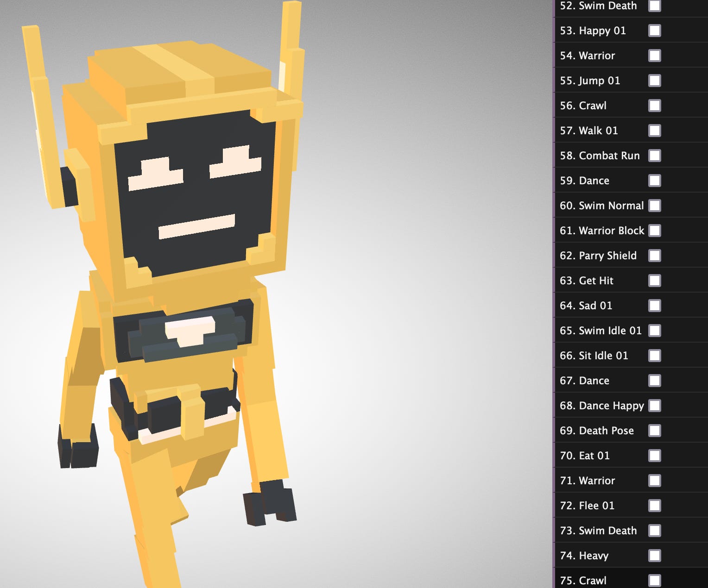Toggle the 74. Heavy checkbox
This screenshot has height=588, width=708.
654,556
